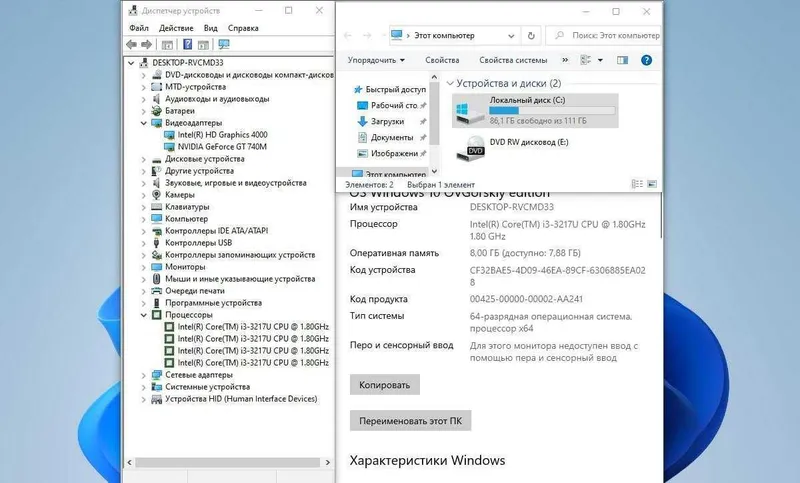Open the view options dropdown arrow
The height and width of the screenshot is (483, 800).
point(601,60)
